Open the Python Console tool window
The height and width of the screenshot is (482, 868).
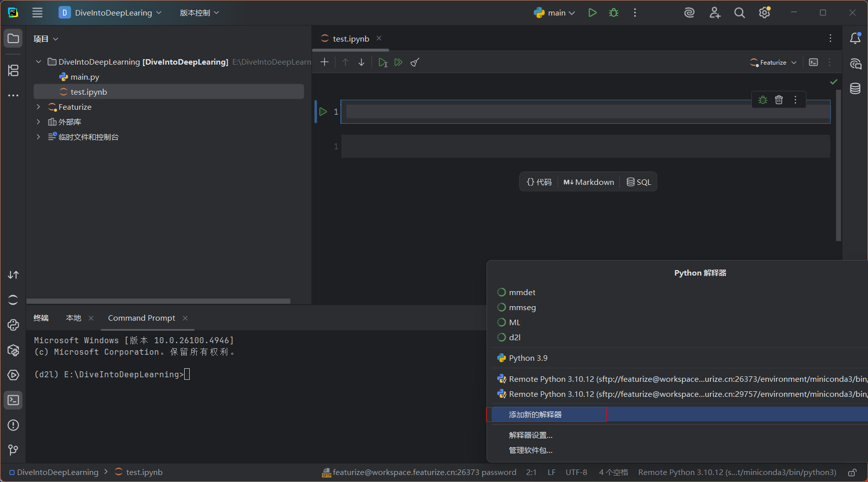click(x=14, y=325)
